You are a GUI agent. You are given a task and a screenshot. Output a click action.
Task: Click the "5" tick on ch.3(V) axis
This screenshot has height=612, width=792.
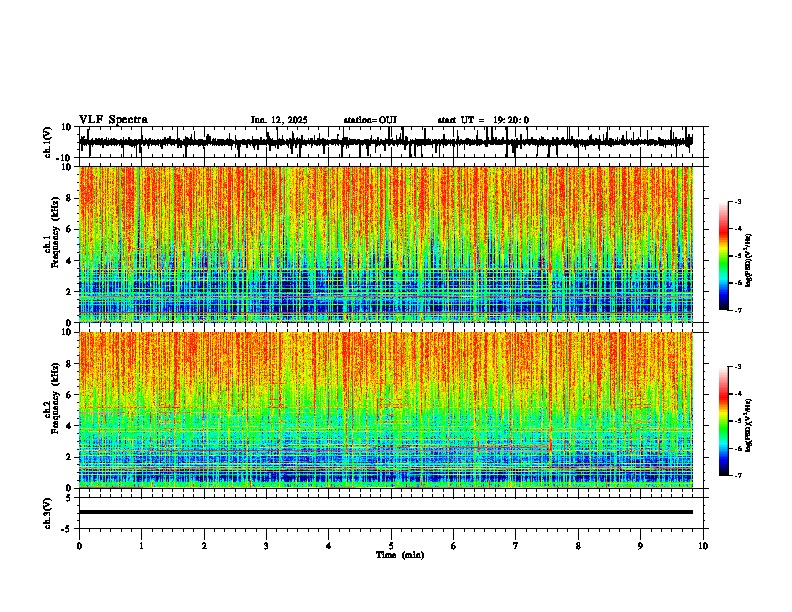click(x=69, y=498)
